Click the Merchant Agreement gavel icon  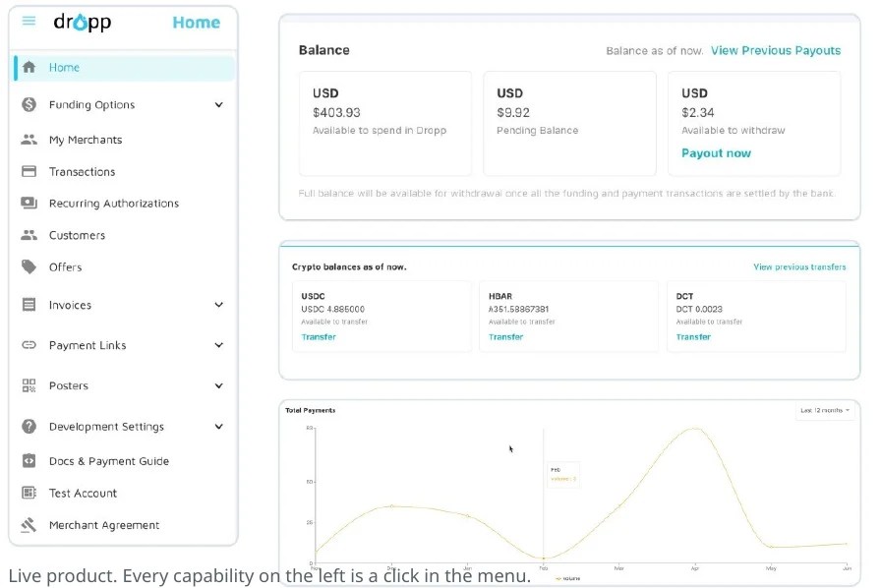pyautogui.click(x=29, y=525)
